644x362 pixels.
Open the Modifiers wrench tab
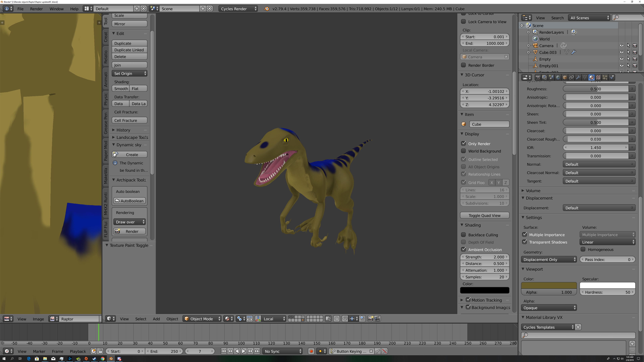point(578,77)
